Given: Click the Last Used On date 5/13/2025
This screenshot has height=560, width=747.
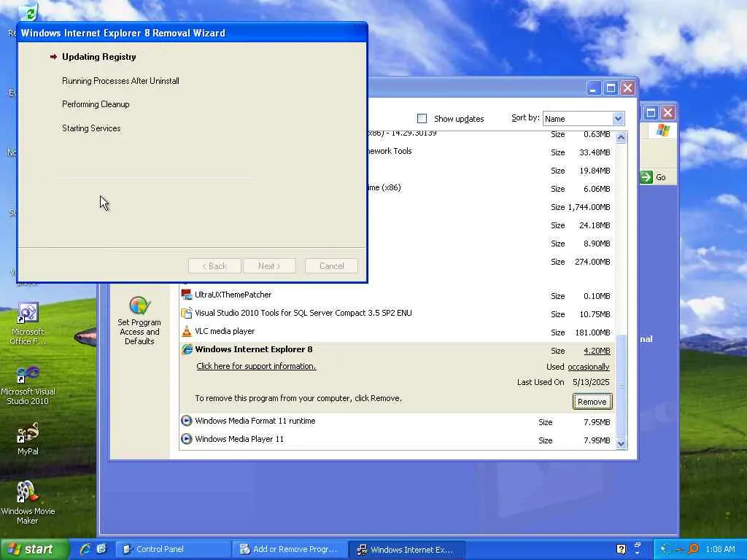Looking at the screenshot, I should tap(591, 382).
